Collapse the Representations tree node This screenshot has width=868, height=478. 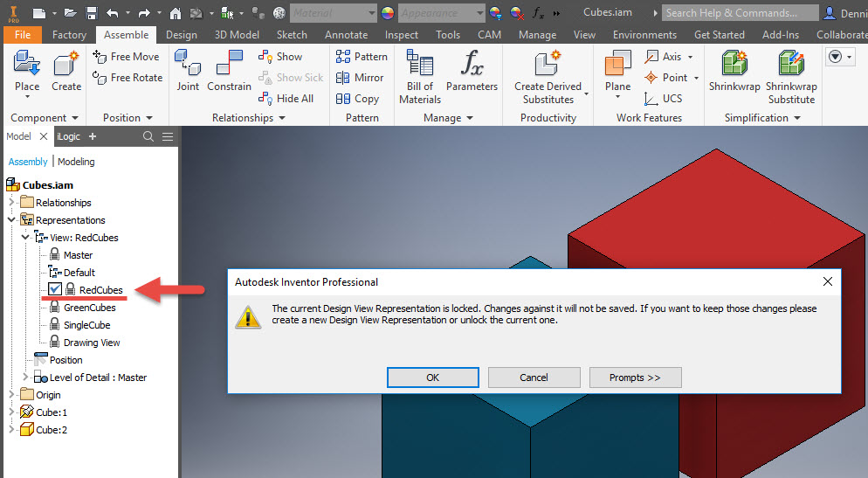11,220
